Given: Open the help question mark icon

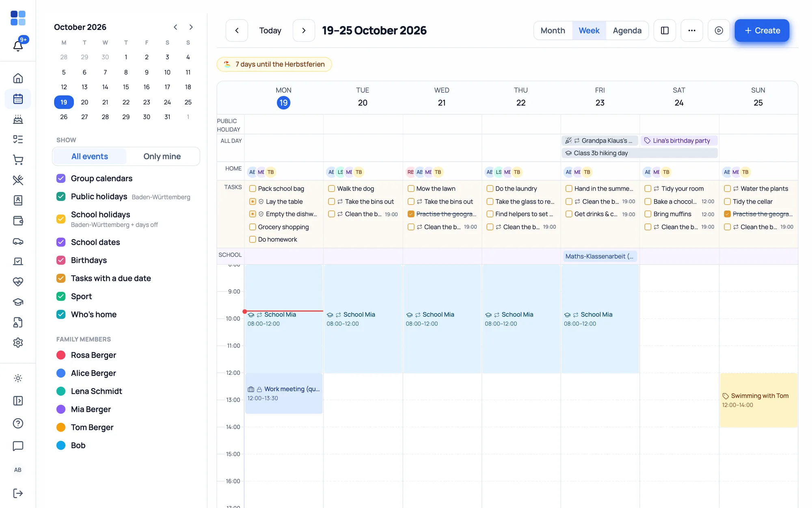Looking at the screenshot, I should point(18,423).
